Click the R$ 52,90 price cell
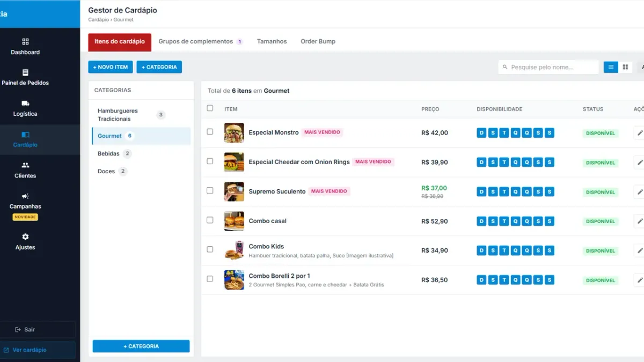The height and width of the screenshot is (362, 644). (x=435, y=221)
